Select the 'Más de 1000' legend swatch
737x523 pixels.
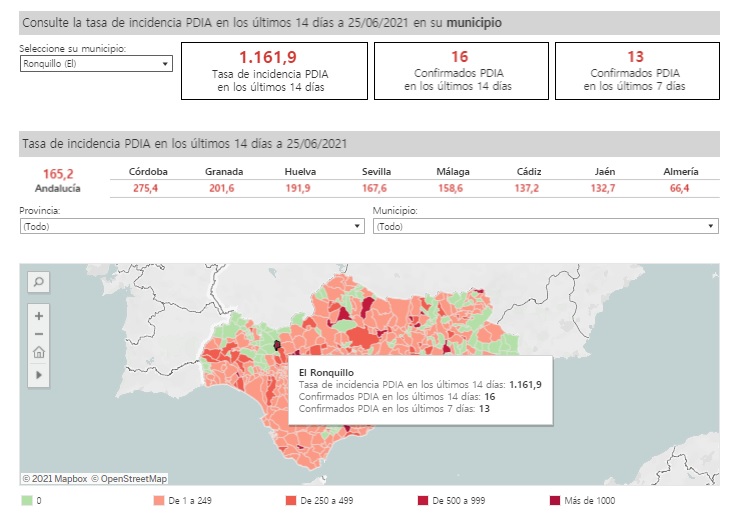click(555, 501)
